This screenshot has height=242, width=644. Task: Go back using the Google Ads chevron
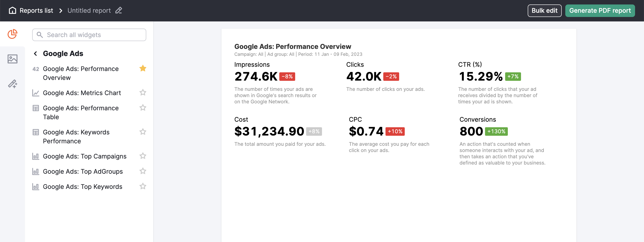click(36, 53)
